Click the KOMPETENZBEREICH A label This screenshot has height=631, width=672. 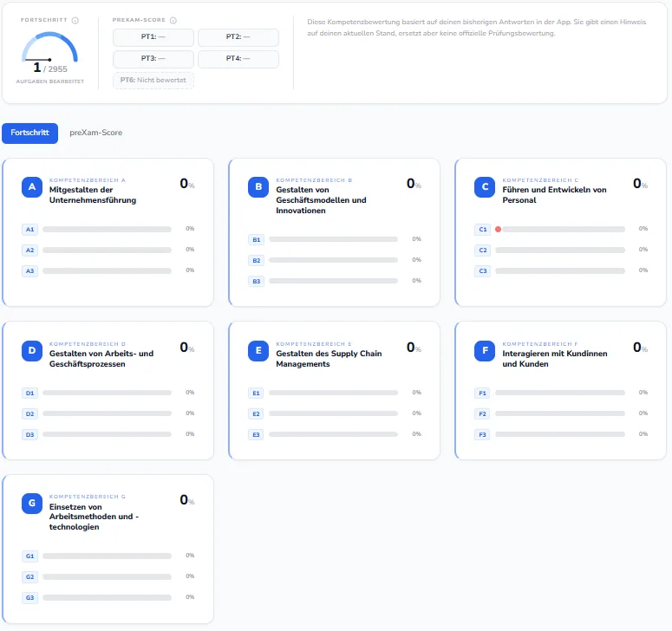point(88,180)
